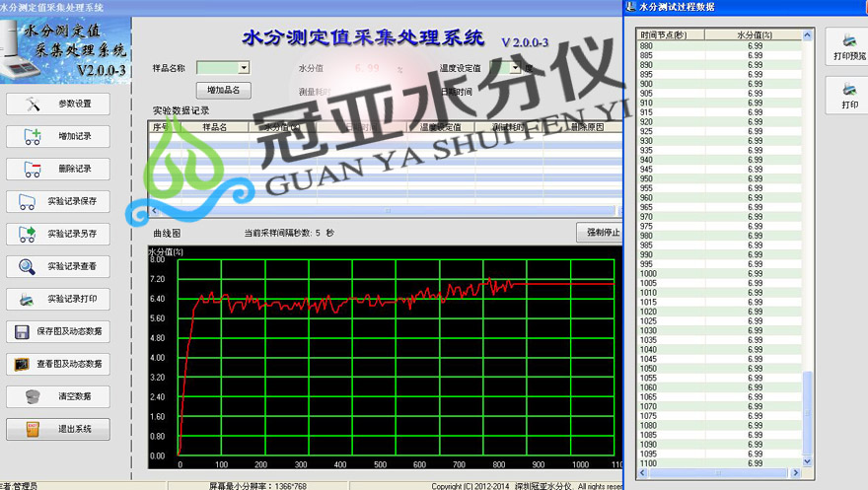This screenshot has height=490, width=868.
Task: Select the row for time node 1075
Action: tap(719, 416)
